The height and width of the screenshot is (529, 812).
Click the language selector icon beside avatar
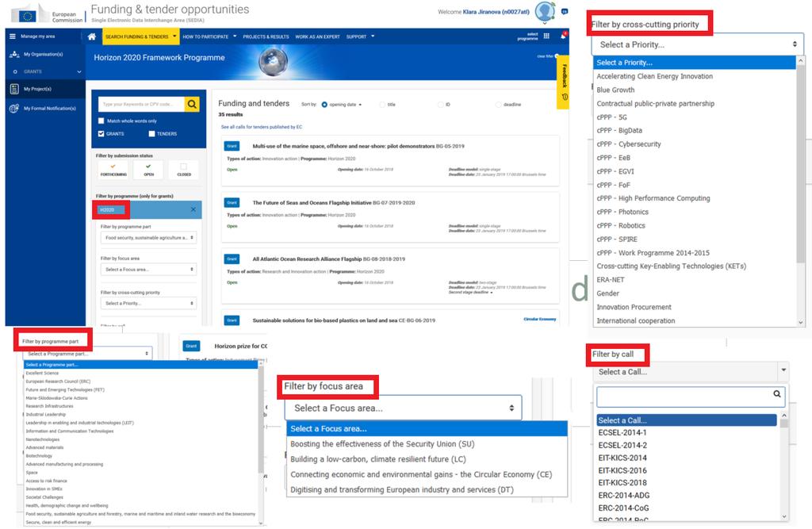[x=565, y=11]
